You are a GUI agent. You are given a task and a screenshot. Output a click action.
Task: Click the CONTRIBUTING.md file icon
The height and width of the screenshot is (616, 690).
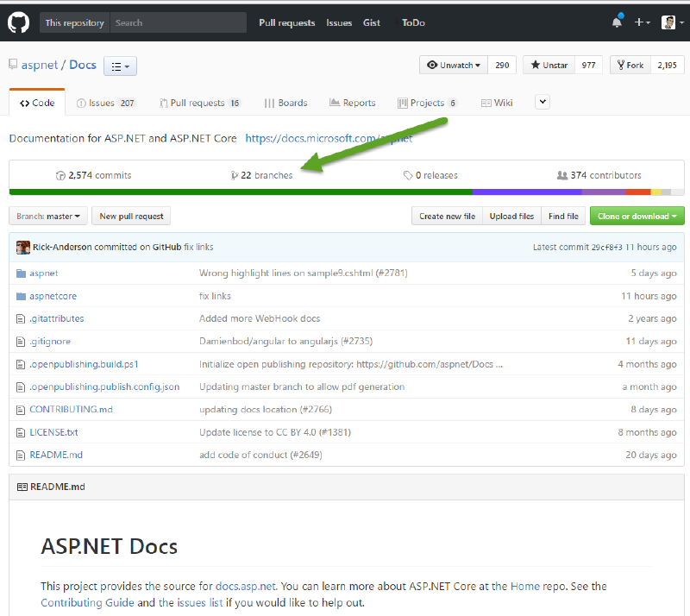click(21, 410)
